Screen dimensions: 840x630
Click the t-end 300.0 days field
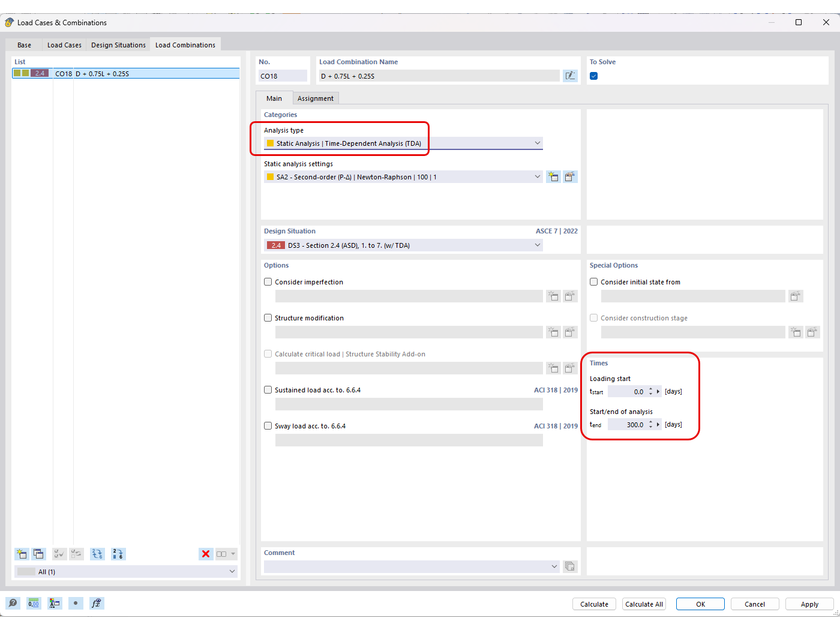tap(628, 425)
